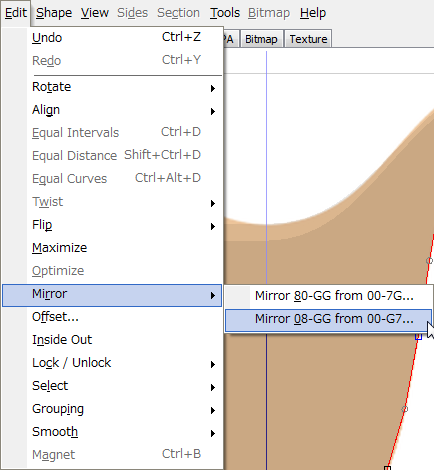Viewport: 434px width, 470px height.
Task: Click the Optimize menu entry
Action: [x=112, y=271]
